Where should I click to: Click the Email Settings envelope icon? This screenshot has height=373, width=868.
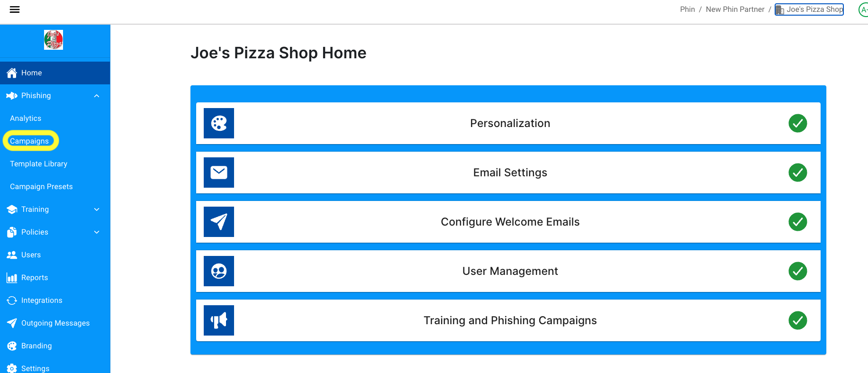coord(219,173)
